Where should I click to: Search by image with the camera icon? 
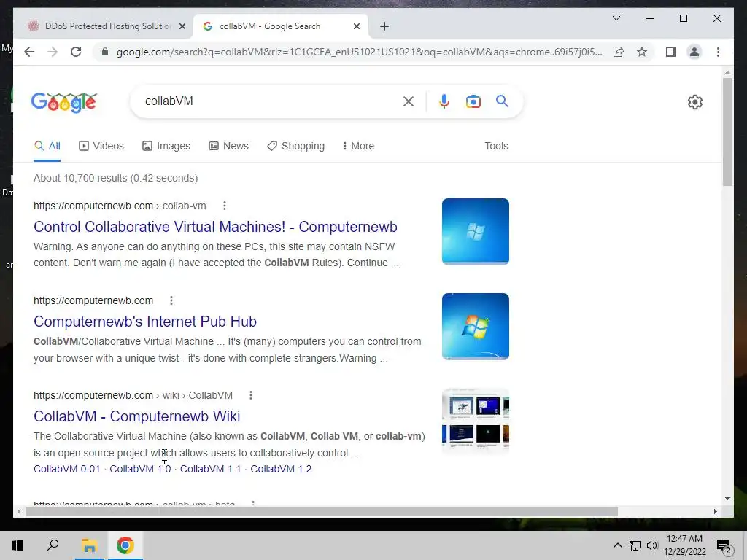473,101
